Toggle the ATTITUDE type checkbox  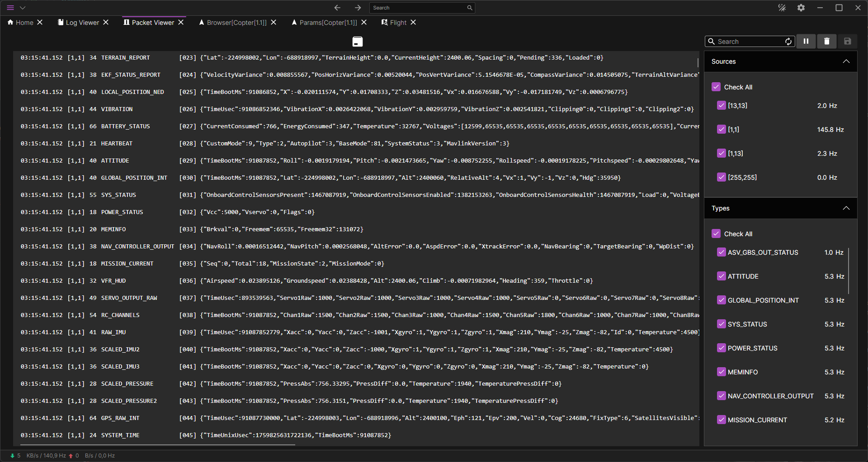point(721,276)
